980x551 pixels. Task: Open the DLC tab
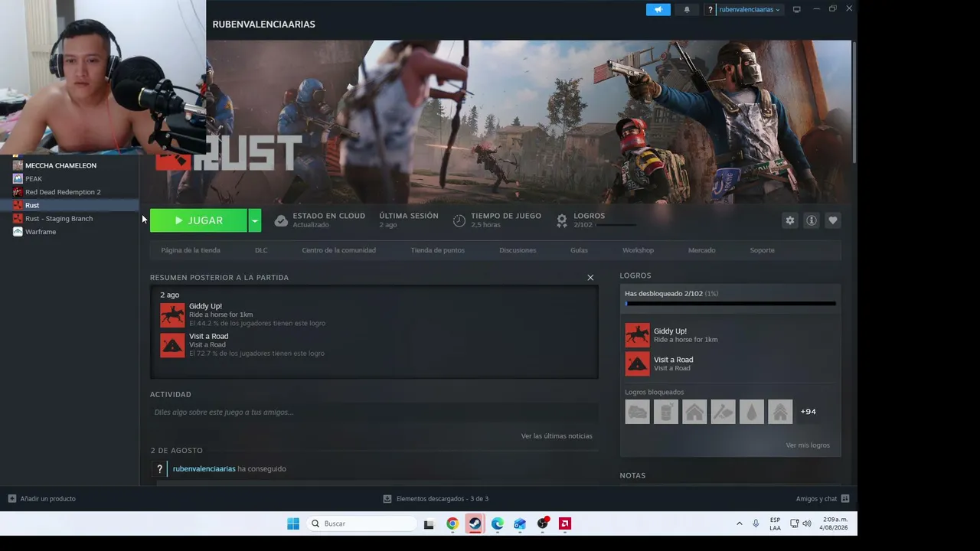coord(261,250)
